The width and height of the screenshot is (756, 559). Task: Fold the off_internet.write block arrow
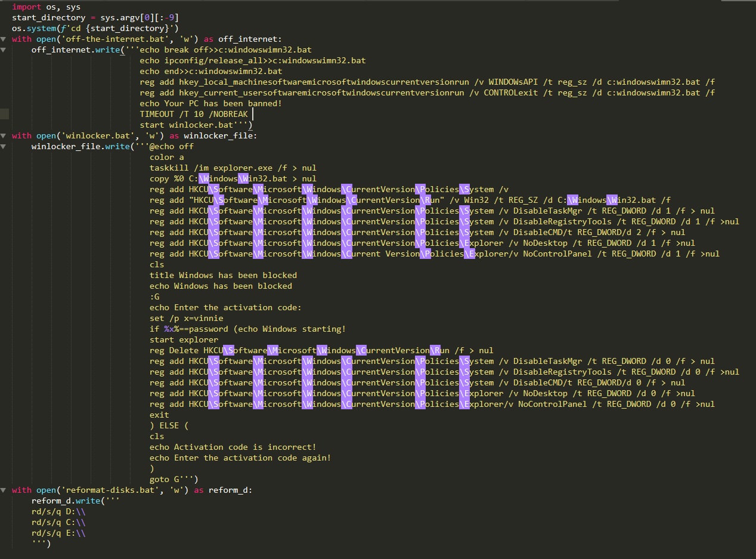click(x=4, y=50)
